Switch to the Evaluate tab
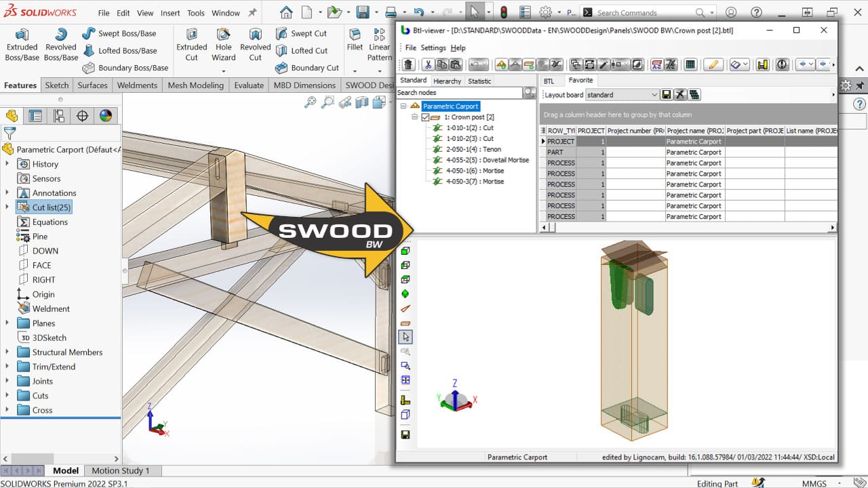This screenshot has height=488, width=868. (249, 85)
